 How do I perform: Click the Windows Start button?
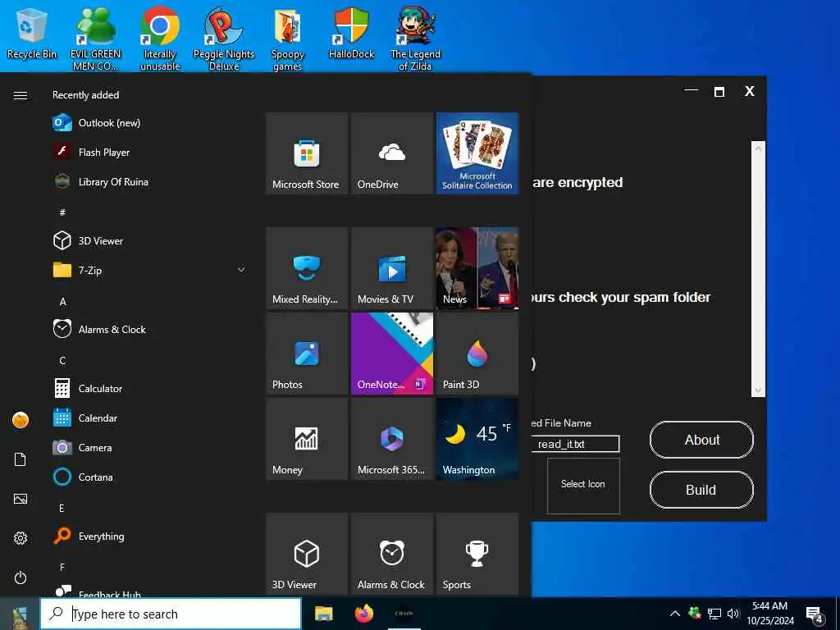[x=20, y=614]
